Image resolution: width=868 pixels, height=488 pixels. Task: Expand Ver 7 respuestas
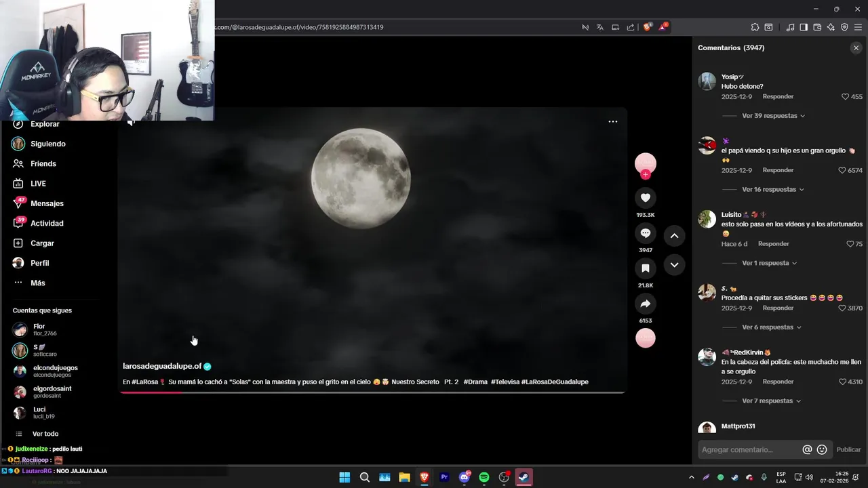pyautogui.click(x=772, y=401)
